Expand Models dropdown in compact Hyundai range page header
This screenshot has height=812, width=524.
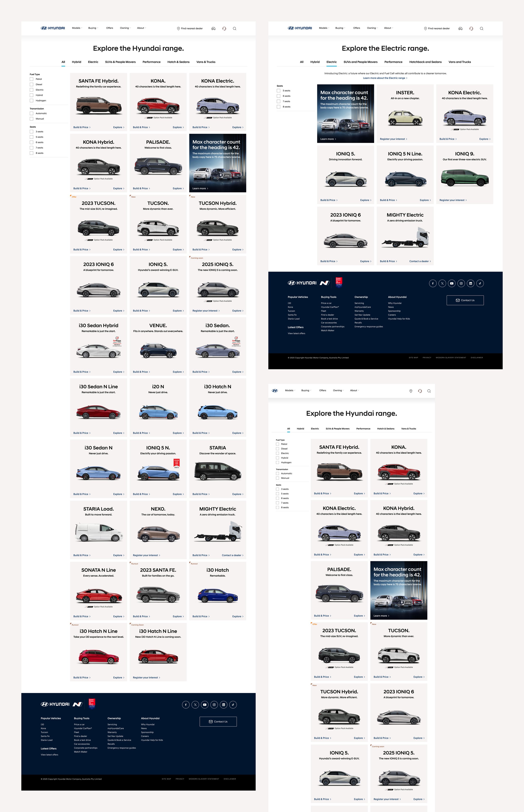point(290,391)
